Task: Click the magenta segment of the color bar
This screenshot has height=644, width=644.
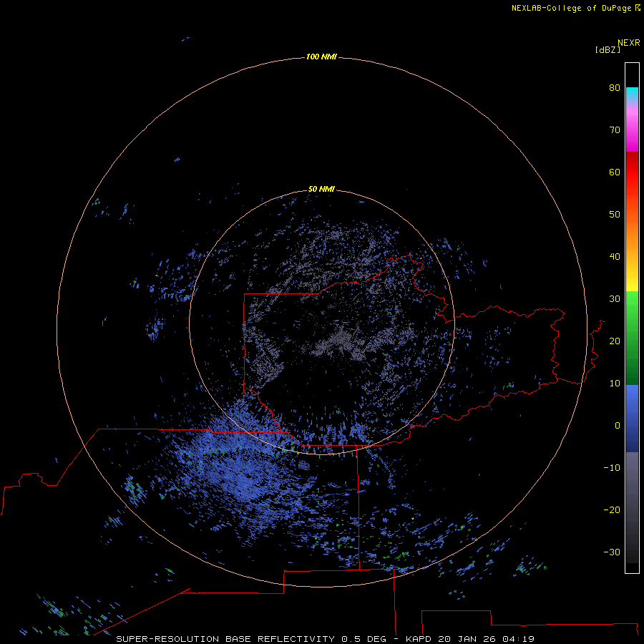Action: tap(632, 135)
